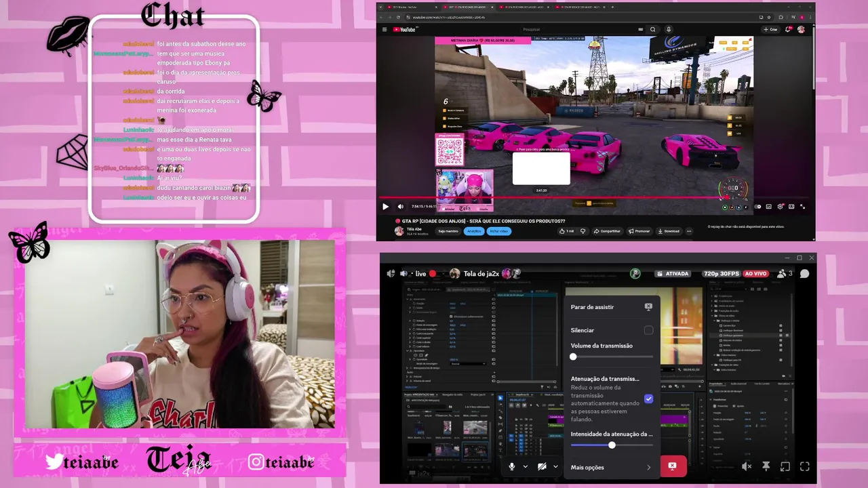Viewport: 868px width, 488px height.
Task: Enter YouTube player fullscreen mode
Action: (803, 207)
